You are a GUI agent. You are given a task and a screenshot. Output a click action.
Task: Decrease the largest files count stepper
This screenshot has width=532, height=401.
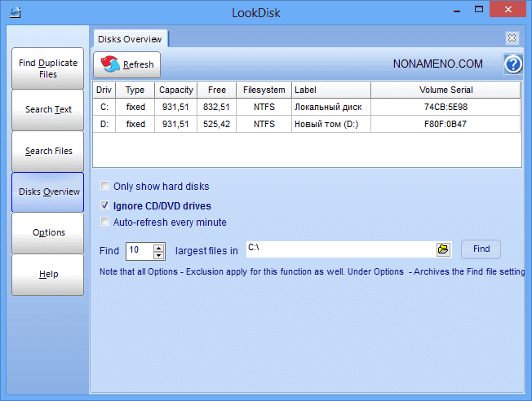coord(159,254)
